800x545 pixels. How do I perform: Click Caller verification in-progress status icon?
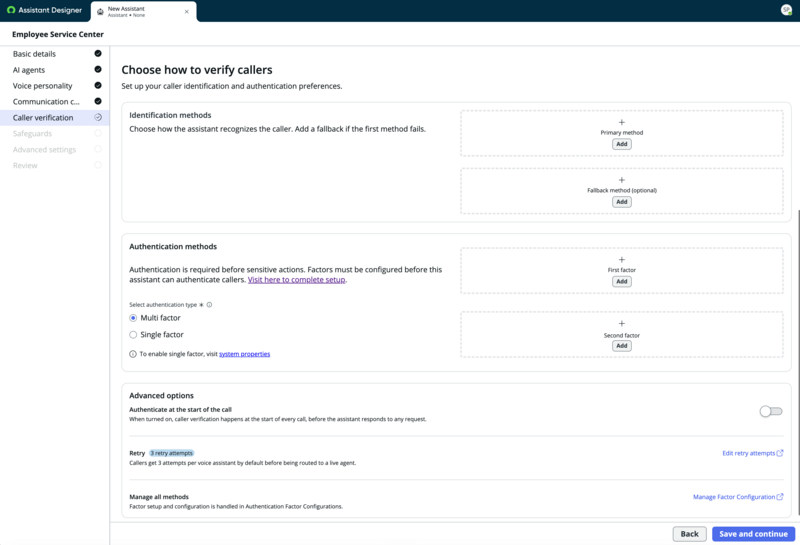pos(98,117)
